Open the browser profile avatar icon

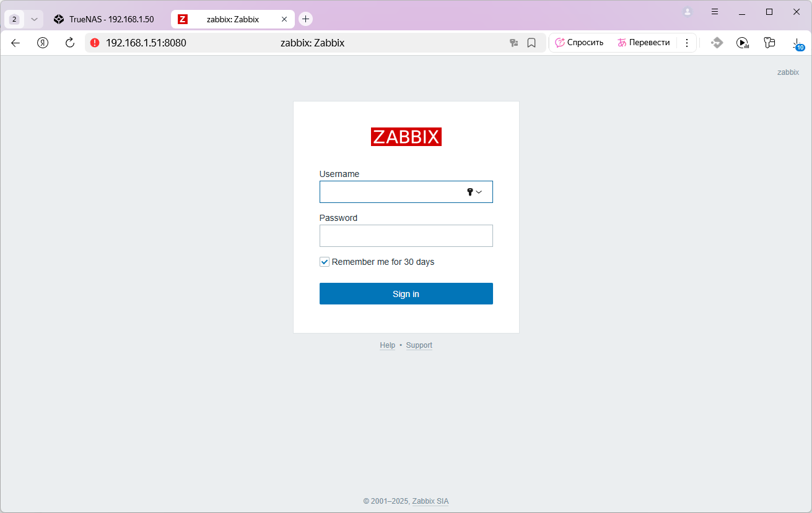(688, 12)
